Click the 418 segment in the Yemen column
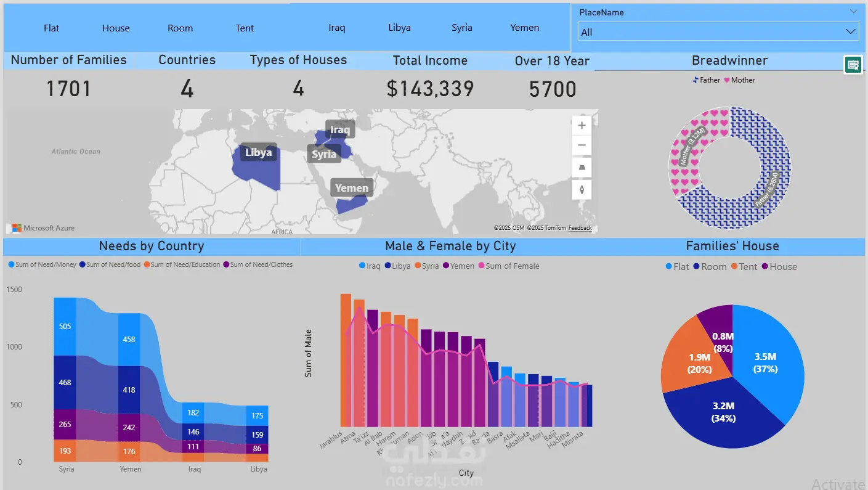The width and height of the screenshot is (868, 490). coord(129,390)
